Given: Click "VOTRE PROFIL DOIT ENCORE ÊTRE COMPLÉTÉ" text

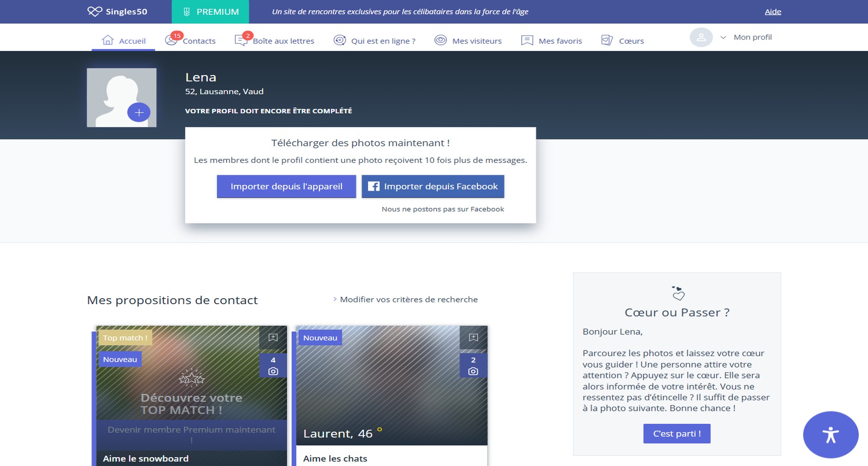Looking at the screenshot, I should click(x=268, y=111).
